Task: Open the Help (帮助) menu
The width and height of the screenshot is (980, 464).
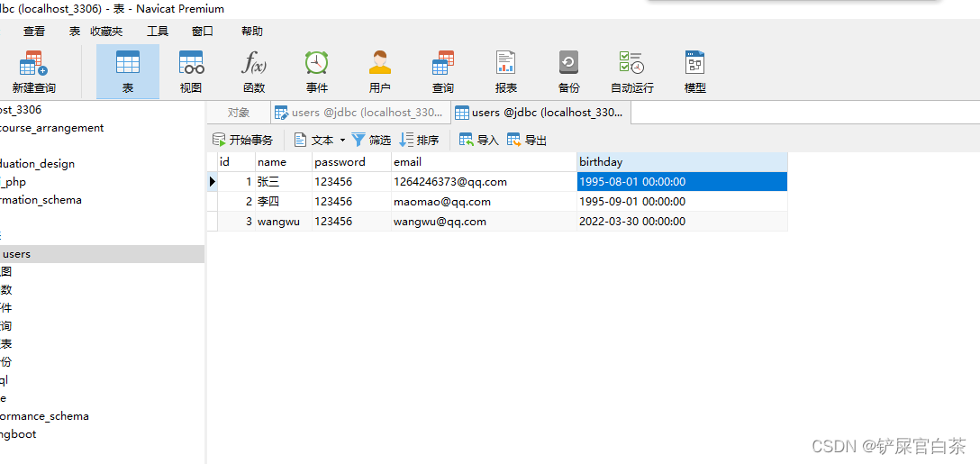Action: [x=252, y=32]
